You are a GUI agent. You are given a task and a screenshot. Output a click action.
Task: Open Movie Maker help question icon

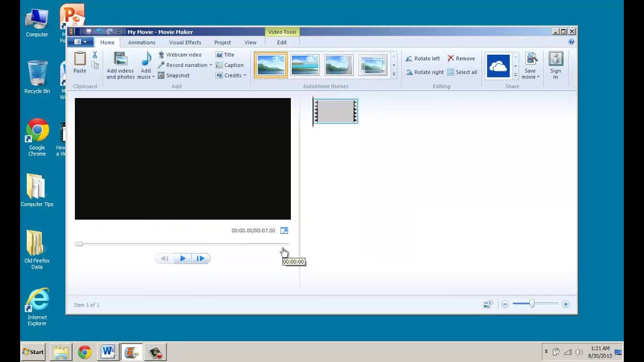pos(572,42)
